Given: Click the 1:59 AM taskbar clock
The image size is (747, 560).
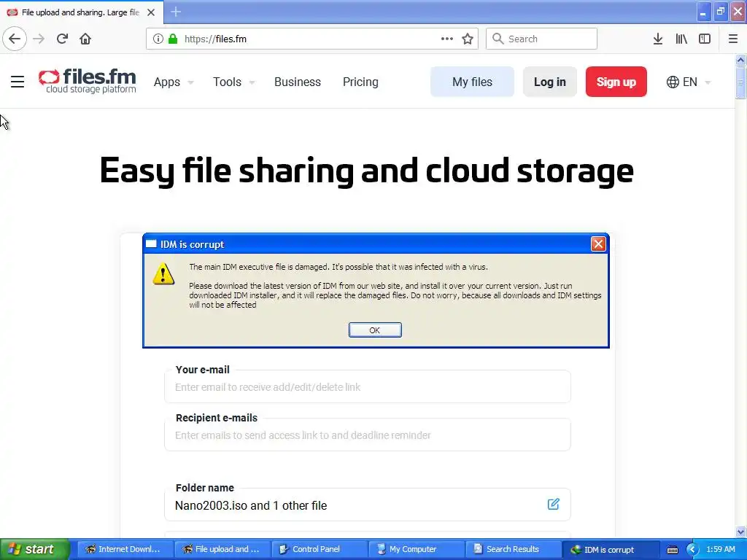Looking at the screenshot, I should point(721,550).
